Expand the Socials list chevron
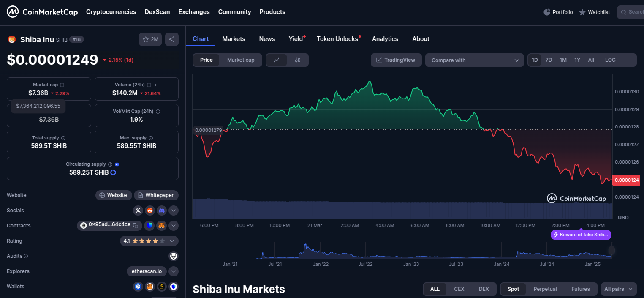The image size is (644, 298). click(174, 211)
